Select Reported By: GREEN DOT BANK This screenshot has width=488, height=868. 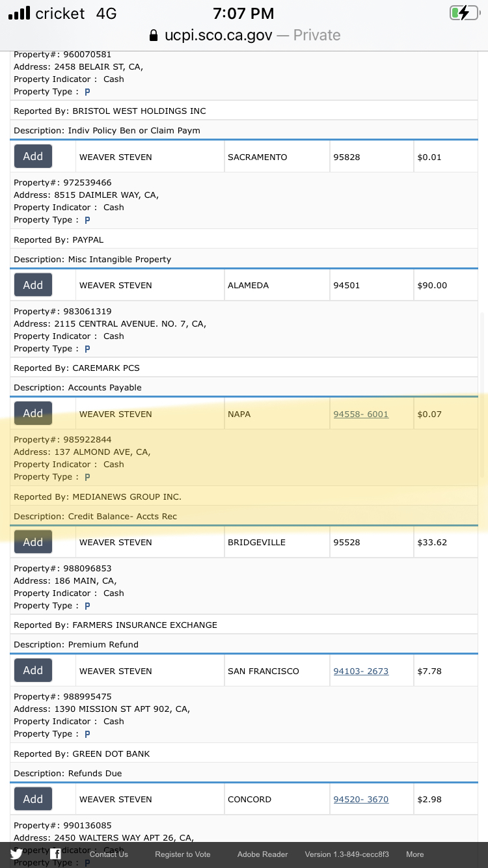click(x=82, y=754)
